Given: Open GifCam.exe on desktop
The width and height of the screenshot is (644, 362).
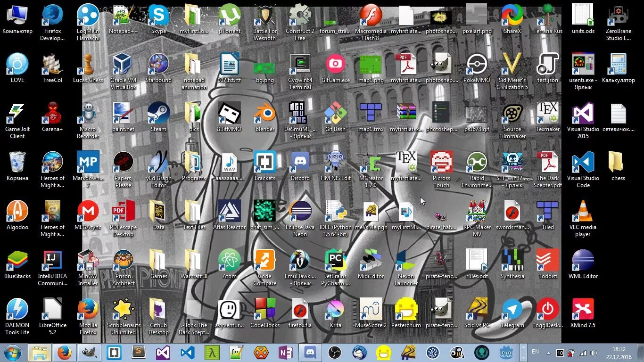Looking at the screenshot, I should click(x=336, y=69).
